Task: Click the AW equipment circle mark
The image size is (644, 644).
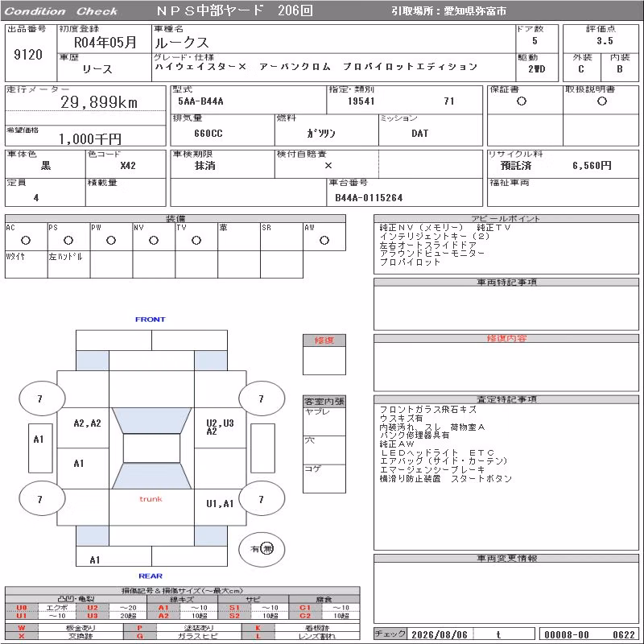Action: (324, 240)
